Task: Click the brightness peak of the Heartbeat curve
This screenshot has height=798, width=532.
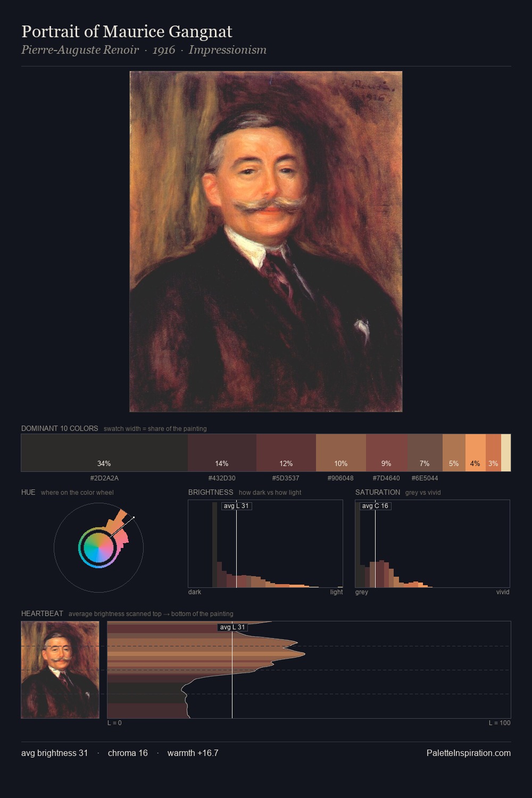Action: (304, 653)
